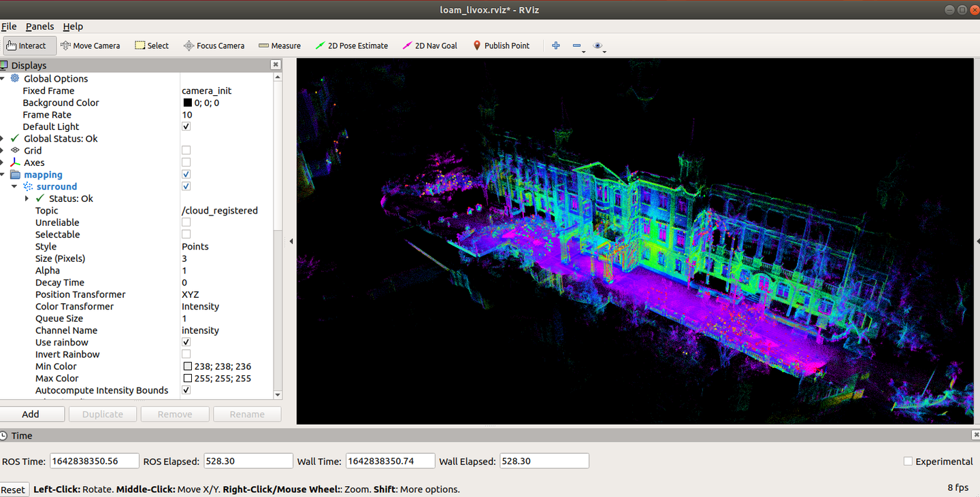Open the Panels menu

click(39, 27)
